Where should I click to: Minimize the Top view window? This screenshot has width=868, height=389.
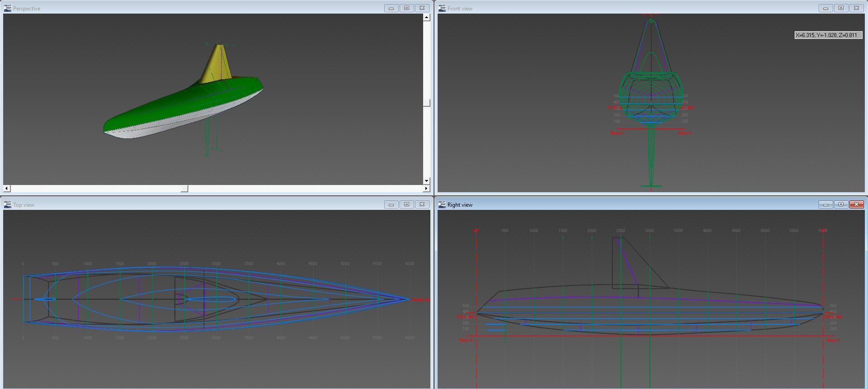click(x=391, y=204)
